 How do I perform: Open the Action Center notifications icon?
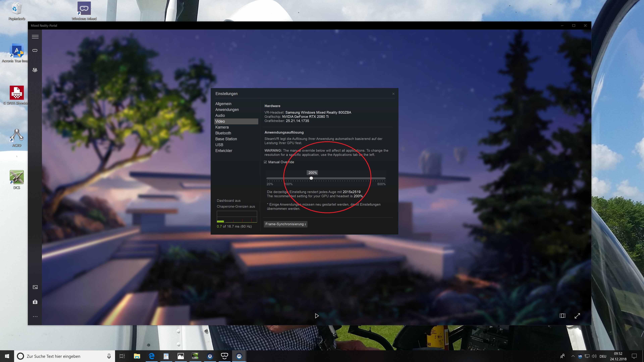[x=634, y=356]
